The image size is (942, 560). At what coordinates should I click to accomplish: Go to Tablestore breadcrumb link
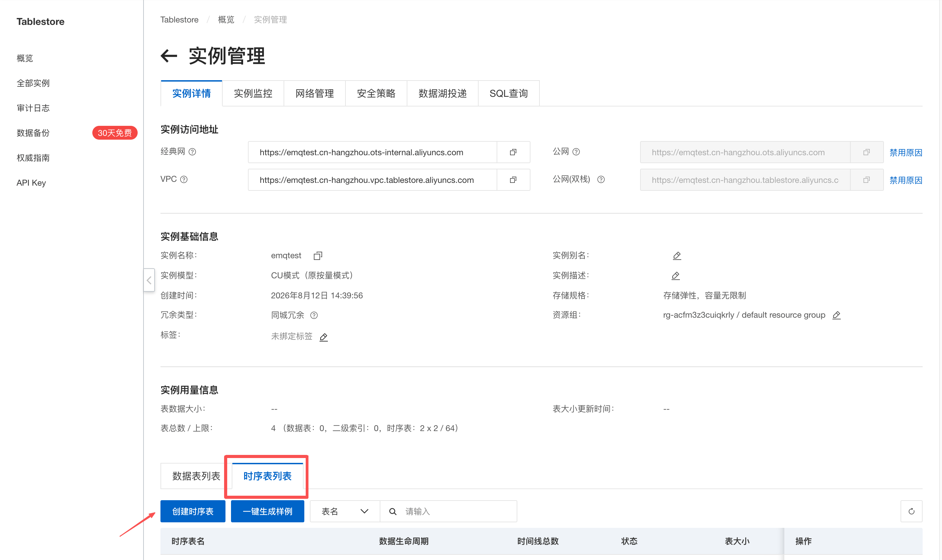[179, 20]
